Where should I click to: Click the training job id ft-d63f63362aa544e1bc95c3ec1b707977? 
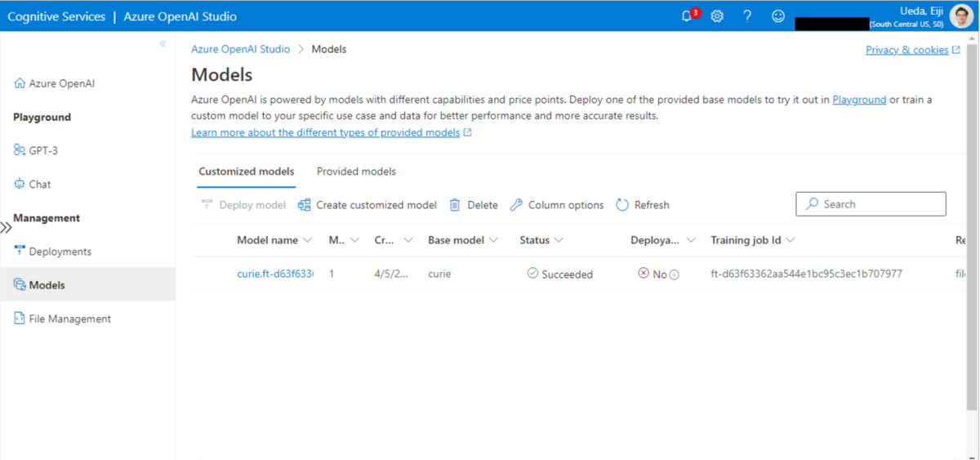[x=806, y=274]
